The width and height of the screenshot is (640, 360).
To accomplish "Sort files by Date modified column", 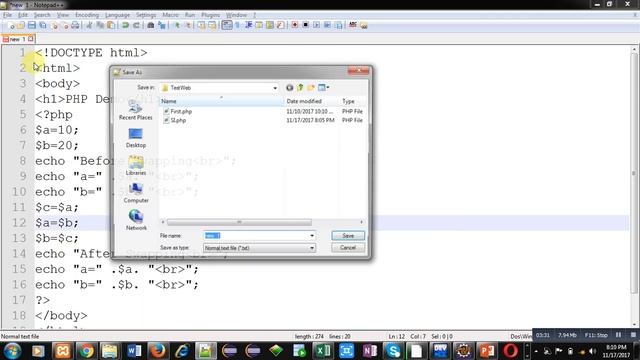I will [x=311, y=101].
